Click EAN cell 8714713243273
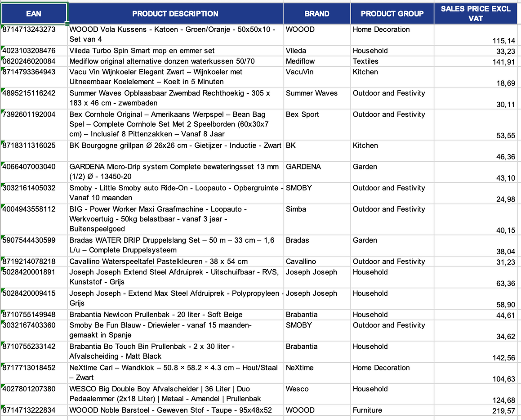The height and width of the screenshot is (420, 521). point(34,35)
